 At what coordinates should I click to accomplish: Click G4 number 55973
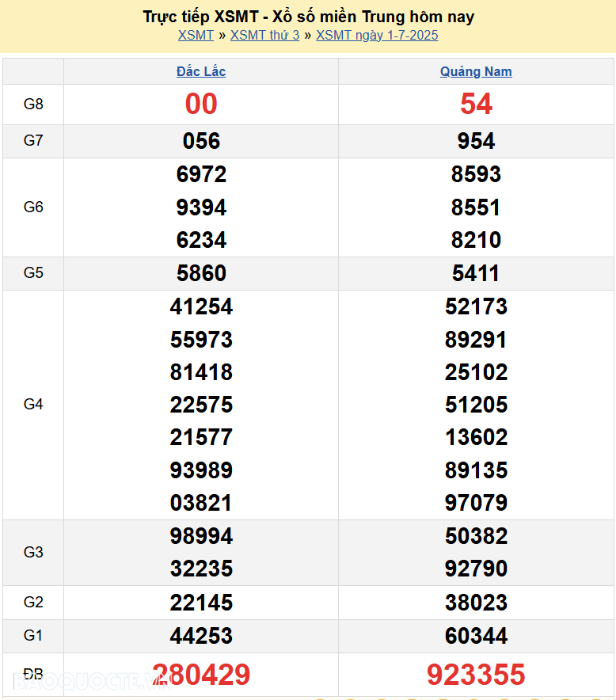click(201, 340)
